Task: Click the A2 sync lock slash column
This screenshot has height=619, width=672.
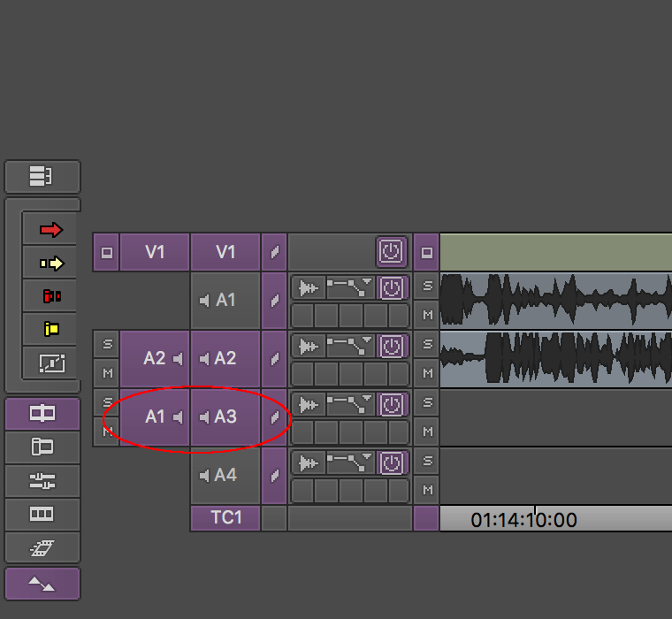Action: [274, 358]
